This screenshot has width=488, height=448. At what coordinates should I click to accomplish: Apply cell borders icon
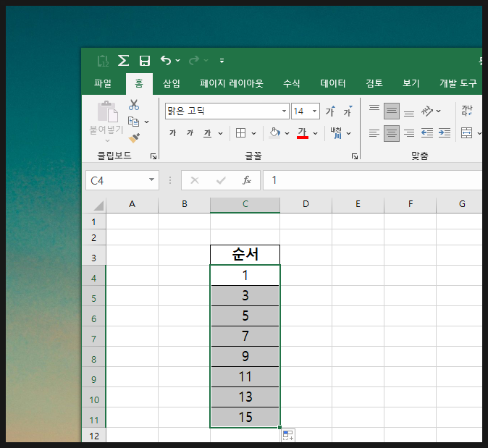click(240, 133)
